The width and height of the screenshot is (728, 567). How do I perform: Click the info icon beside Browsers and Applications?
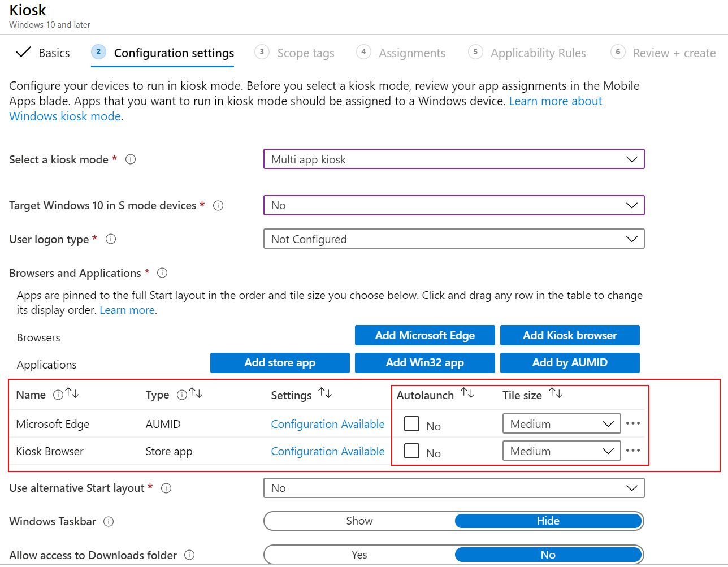coord(162,273)
